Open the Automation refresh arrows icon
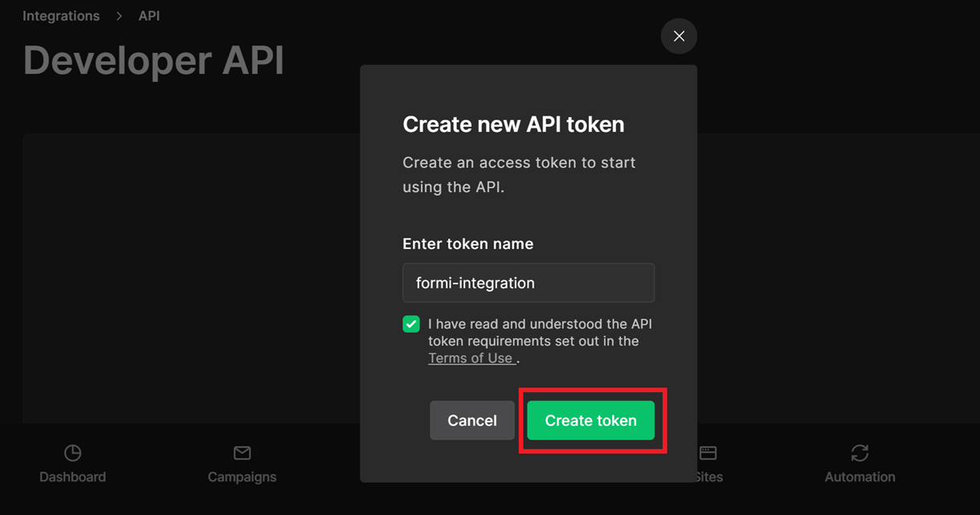The width and height of the screenshot is (980, 515). (x=860, y=453)
